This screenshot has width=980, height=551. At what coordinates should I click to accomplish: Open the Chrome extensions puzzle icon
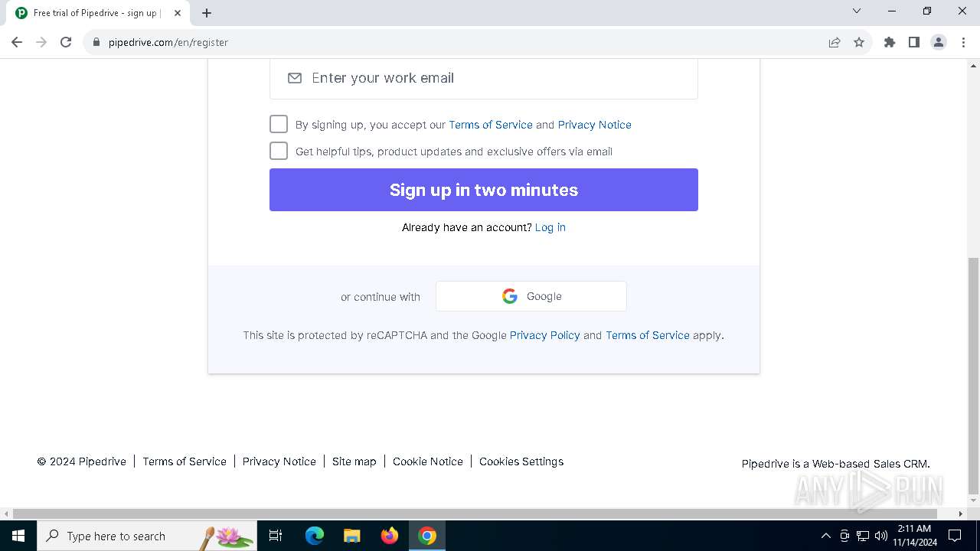(x=890, y=42)
